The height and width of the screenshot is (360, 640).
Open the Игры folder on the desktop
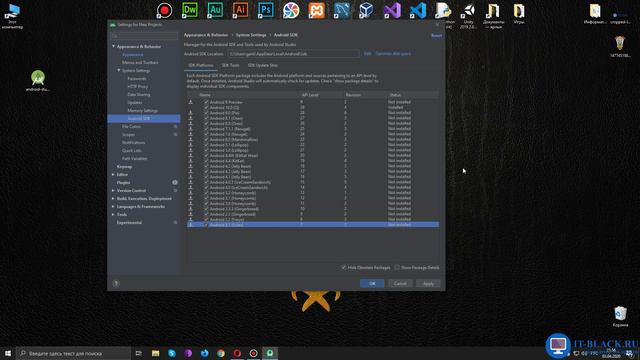tap(519, 13)
